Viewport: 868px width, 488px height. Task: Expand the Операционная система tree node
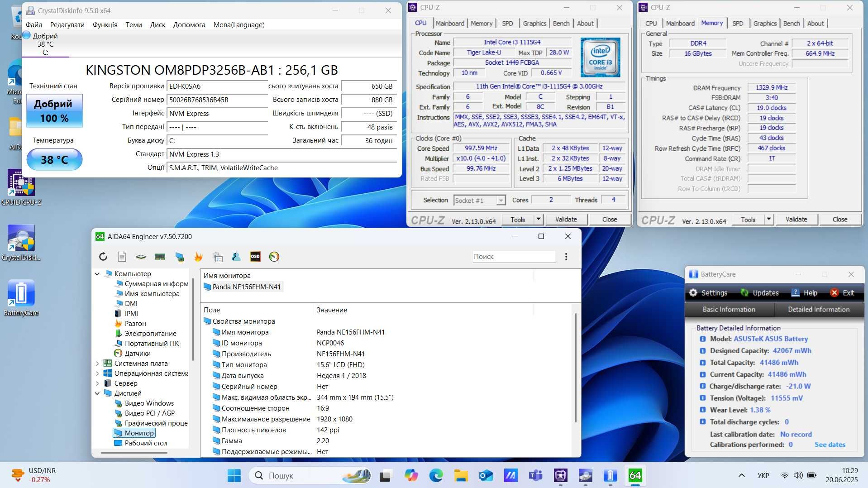[x=97, y=373]
